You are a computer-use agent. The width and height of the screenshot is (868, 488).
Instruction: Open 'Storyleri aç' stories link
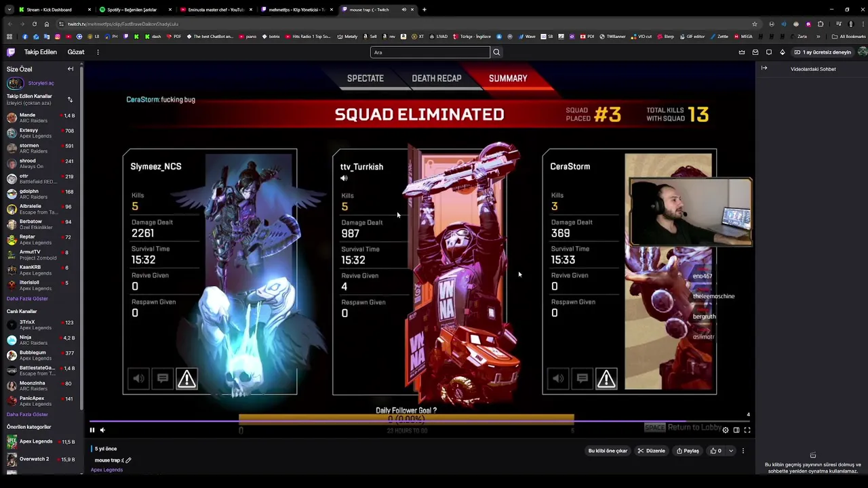click(41, 83)
